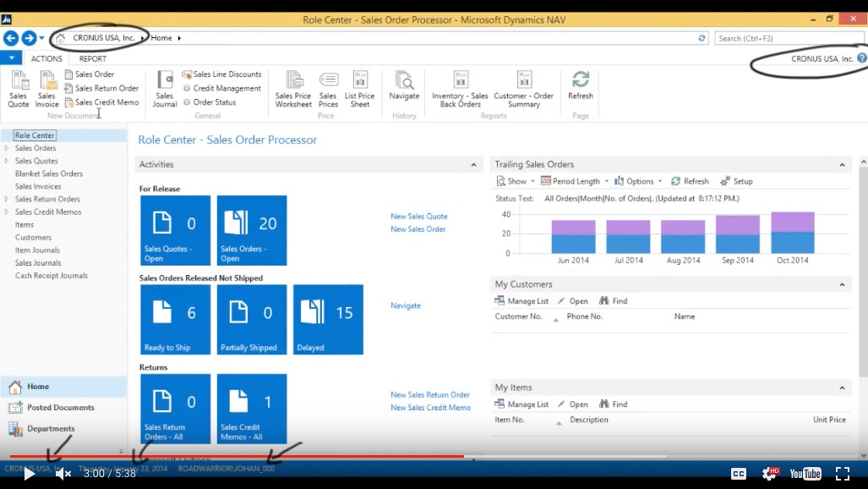Open Sales Order in New Document group
The height and width of the screenshot is (489, 868).
89,74
